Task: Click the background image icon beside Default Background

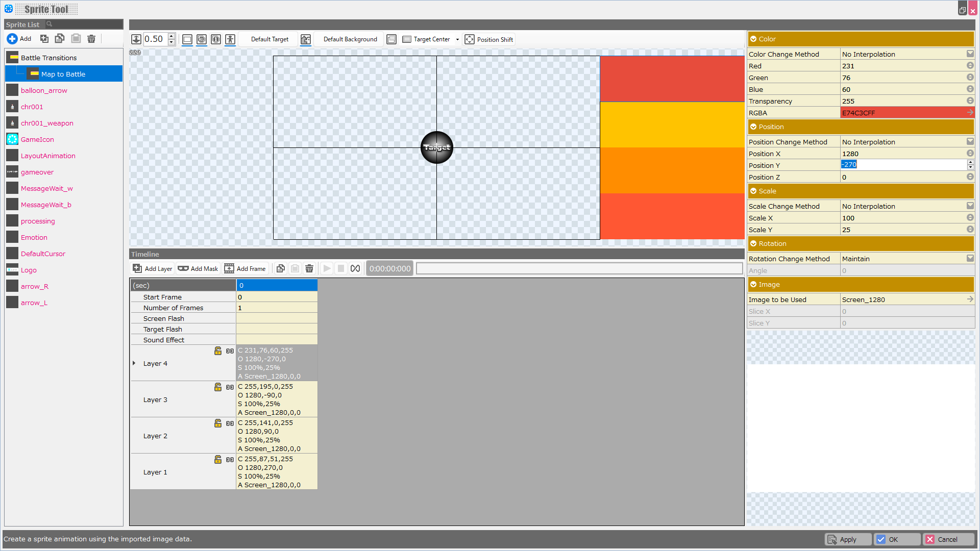Action: (x=306, y=39)
